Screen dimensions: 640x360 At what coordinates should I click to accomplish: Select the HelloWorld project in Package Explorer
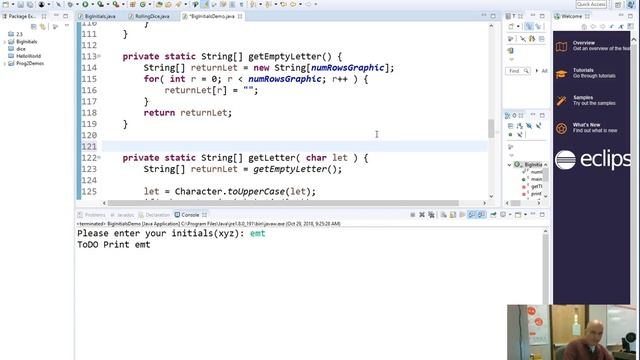coord(28,56)
